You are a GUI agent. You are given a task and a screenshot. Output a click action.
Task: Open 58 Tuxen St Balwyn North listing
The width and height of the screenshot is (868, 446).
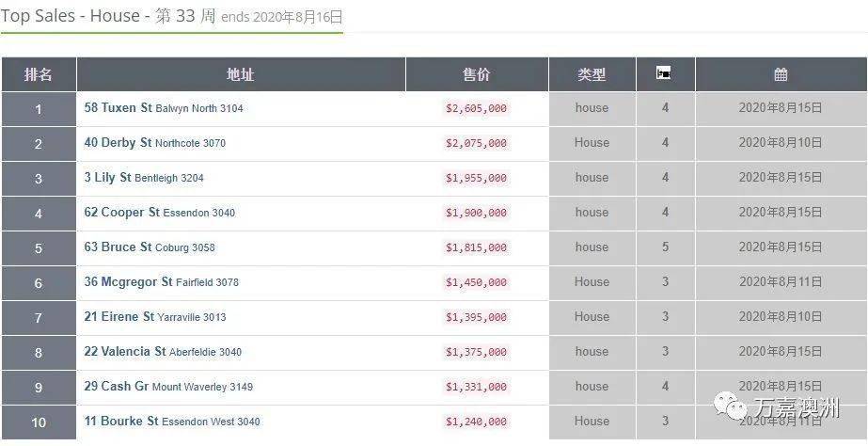pyautogui.click(x=164, y=108)
